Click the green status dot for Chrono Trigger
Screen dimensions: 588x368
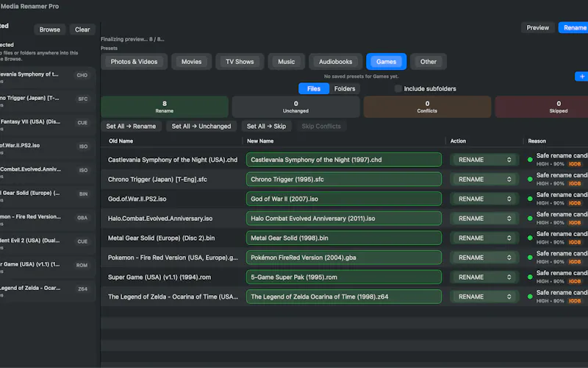(x=530, y=179)
